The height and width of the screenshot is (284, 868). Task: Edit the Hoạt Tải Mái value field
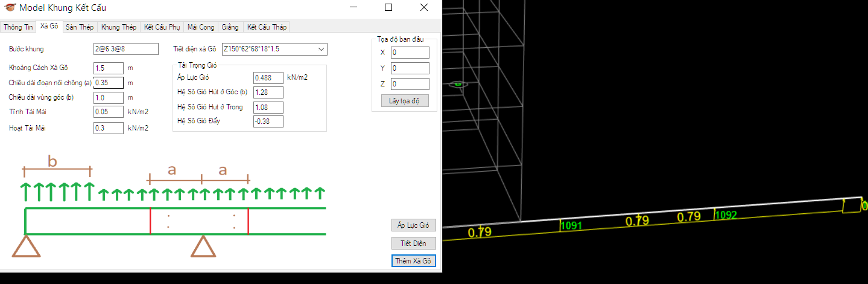click(x=109, y=128)
